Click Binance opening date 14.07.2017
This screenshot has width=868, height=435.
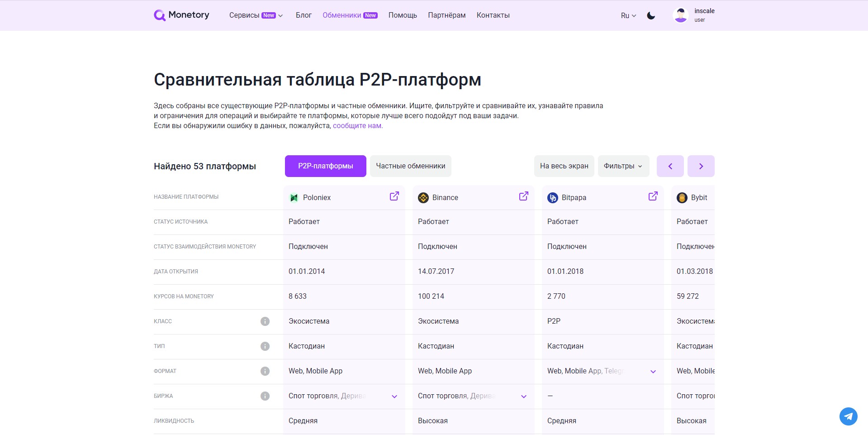436,272
